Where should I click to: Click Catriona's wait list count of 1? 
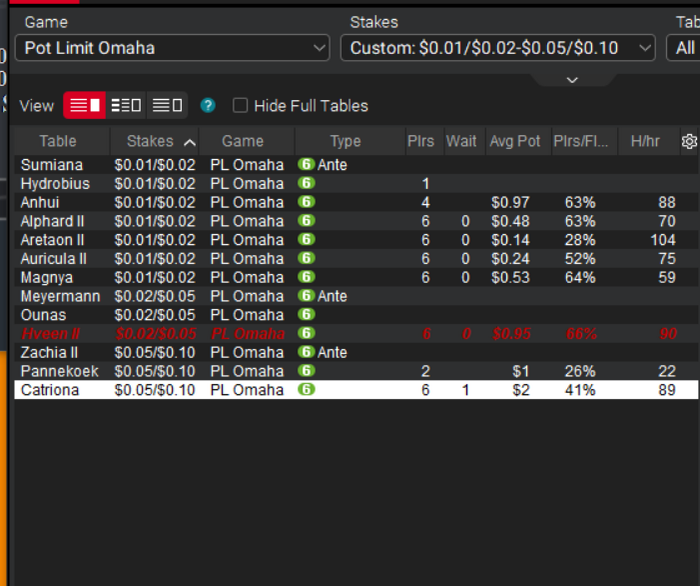pyautogui.click(x=466, y=390)
